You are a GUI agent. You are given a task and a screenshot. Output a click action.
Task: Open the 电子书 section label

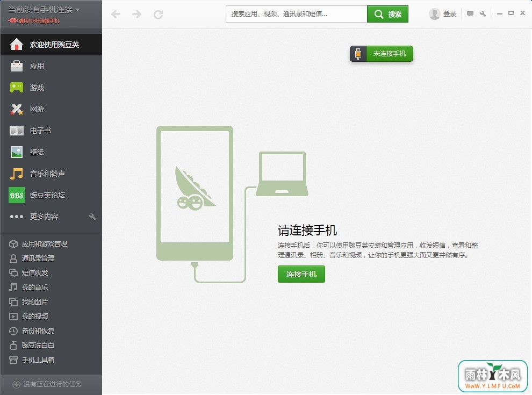click(x=40, y=131)
